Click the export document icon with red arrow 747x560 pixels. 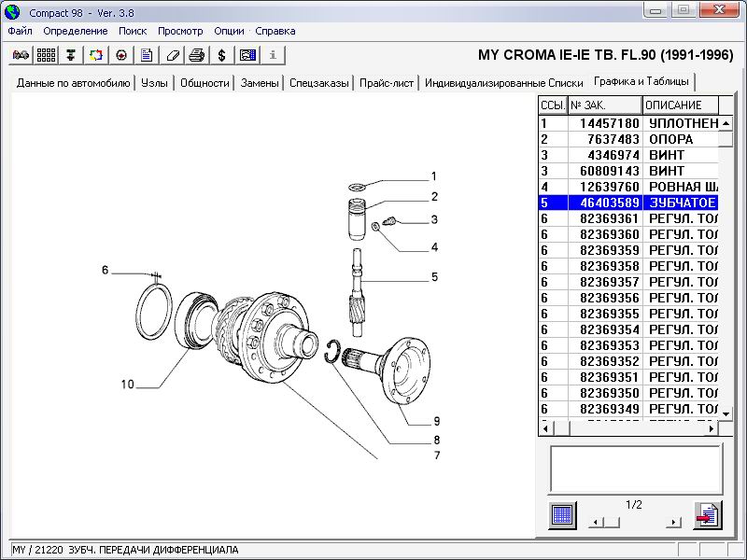pyautogui.click(x=707, y=515)
